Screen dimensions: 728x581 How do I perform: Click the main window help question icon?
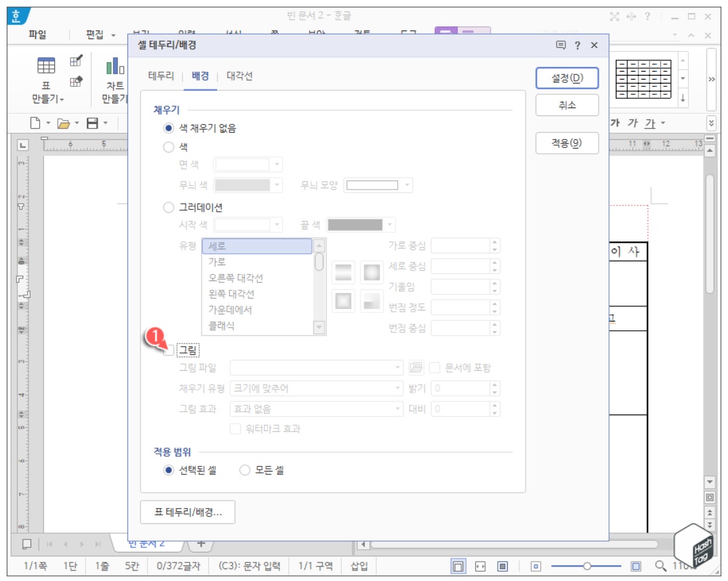[x=647, y=17]
